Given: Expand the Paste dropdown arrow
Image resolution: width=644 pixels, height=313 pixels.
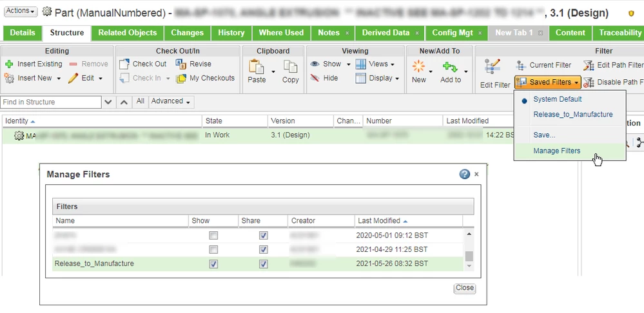Looking at the screenshot, I should 273,71.
